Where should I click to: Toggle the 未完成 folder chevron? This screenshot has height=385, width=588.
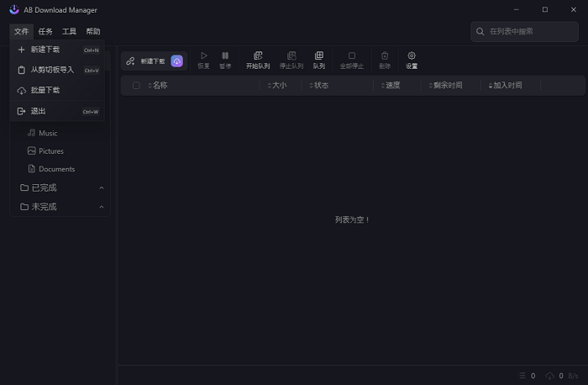click(x=102, y=207)
